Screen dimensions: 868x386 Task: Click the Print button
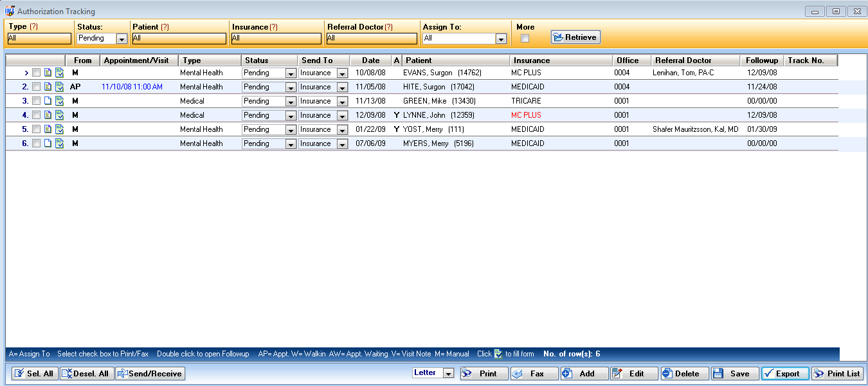click(484, 373)
